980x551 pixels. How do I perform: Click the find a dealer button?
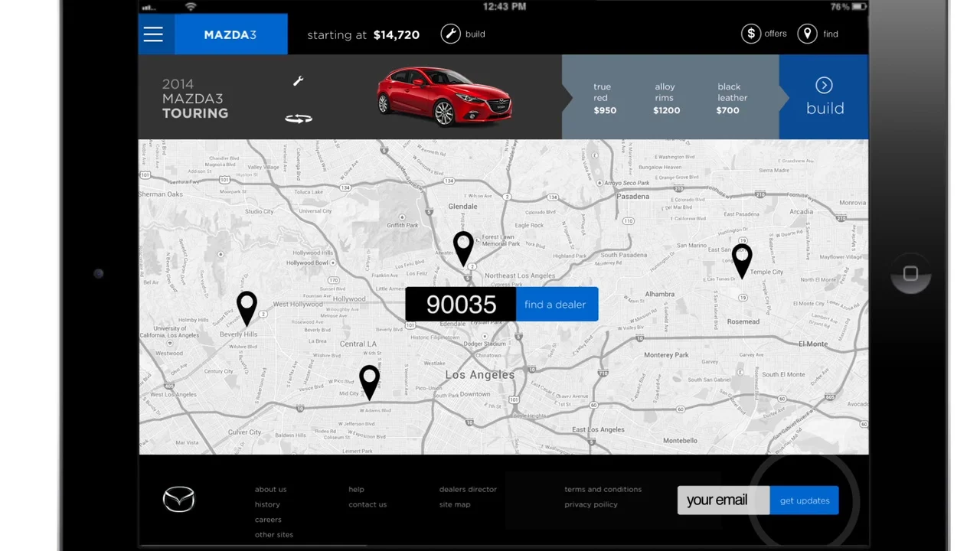click(557, 305)
